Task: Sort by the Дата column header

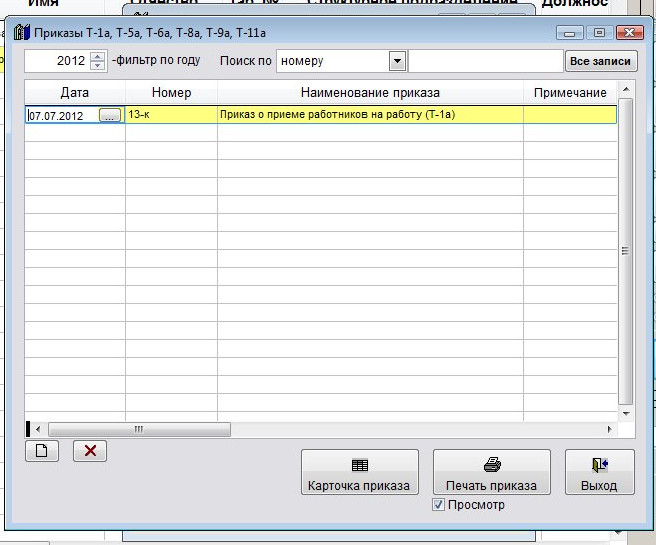Action: (x=75, y=92)
